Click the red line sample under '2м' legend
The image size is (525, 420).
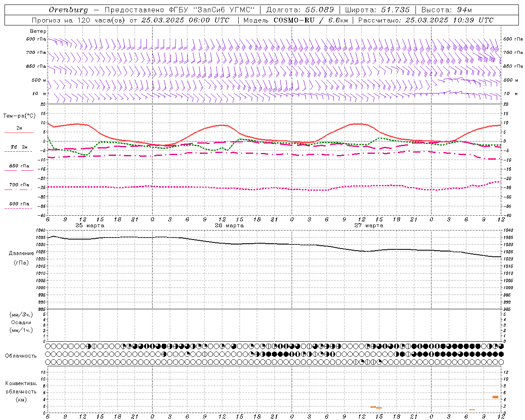tap(19, 133)
